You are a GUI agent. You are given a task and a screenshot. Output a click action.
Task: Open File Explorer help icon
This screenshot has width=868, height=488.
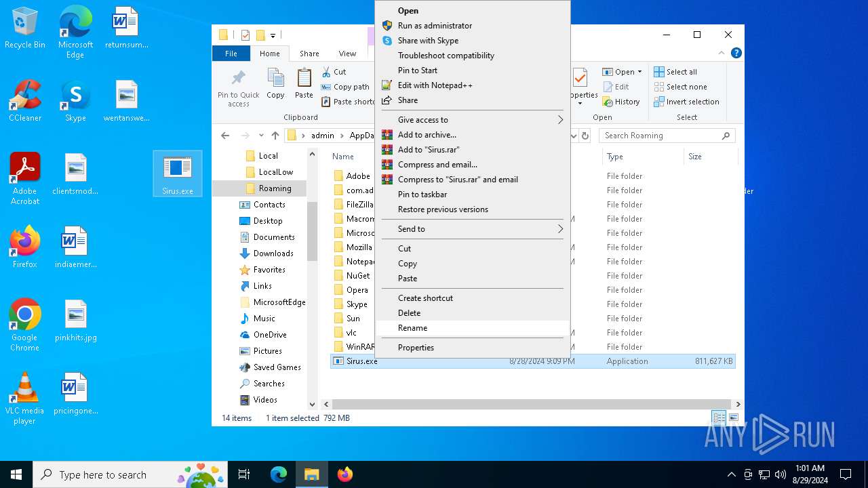(x=736, y=53)
